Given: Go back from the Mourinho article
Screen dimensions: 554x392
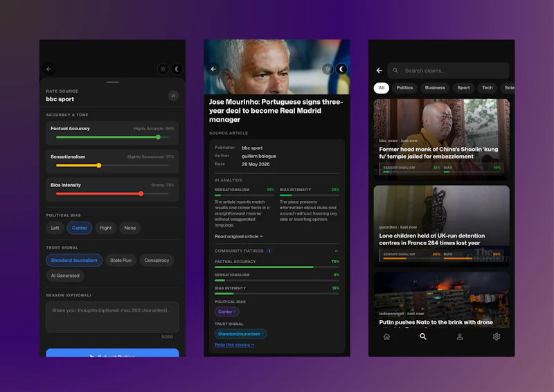Looking at the screenshot, I should coord(213,69).
